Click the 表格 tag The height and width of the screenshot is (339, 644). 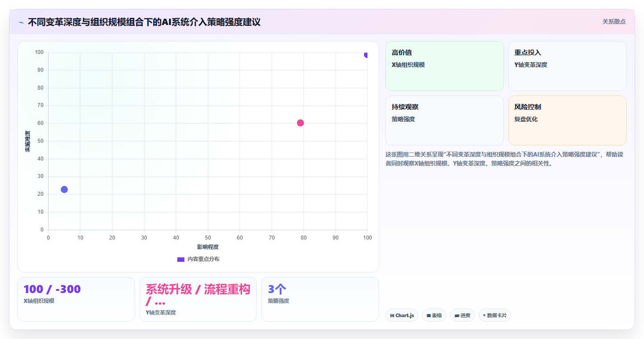tap(434, 315)
